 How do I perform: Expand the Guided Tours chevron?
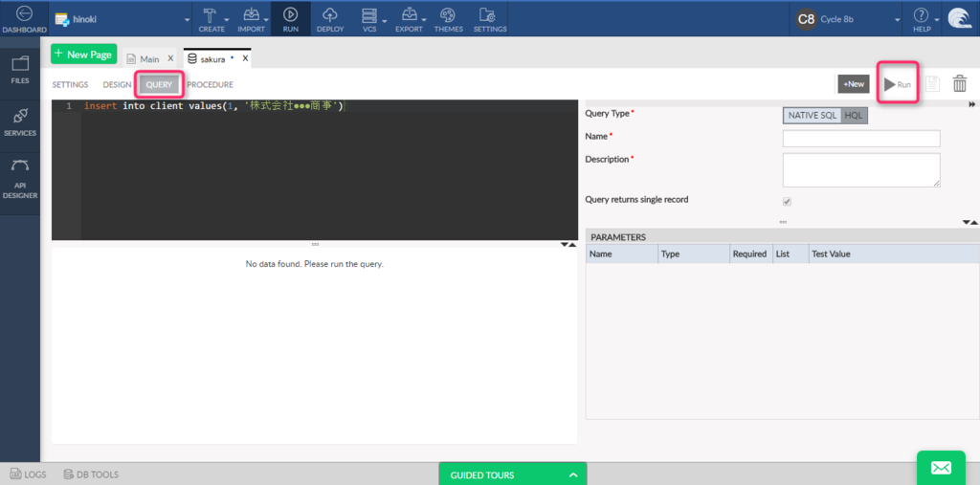[x=573, y=475]
